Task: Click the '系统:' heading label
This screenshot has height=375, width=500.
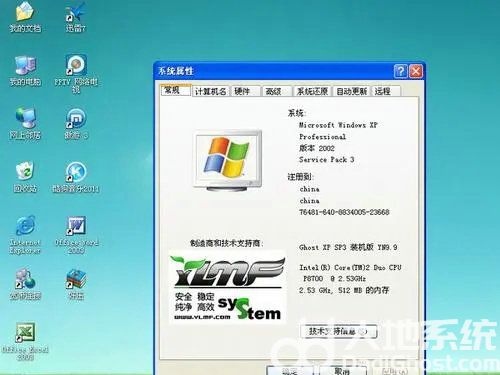Action: [297, 113]
